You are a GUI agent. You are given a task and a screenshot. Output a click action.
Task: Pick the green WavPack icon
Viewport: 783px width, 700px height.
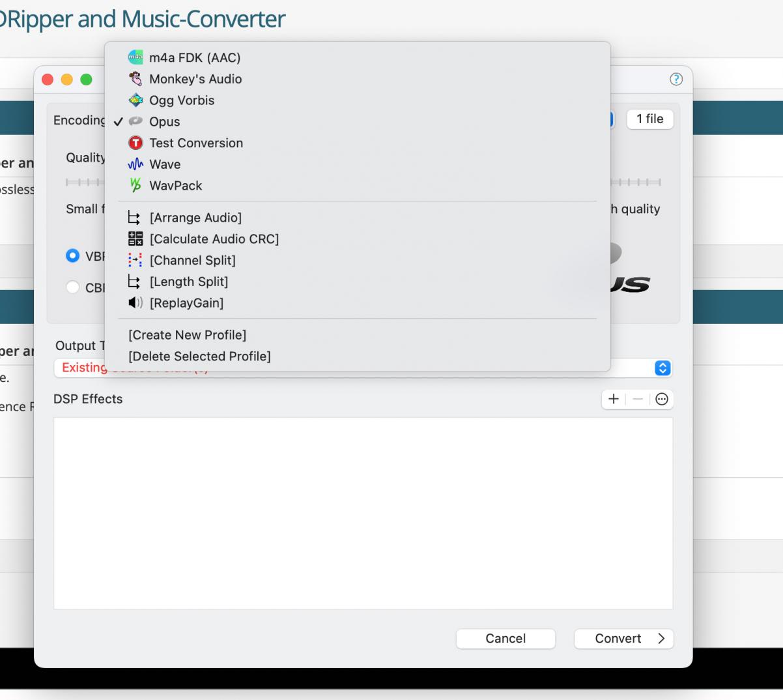135,186
